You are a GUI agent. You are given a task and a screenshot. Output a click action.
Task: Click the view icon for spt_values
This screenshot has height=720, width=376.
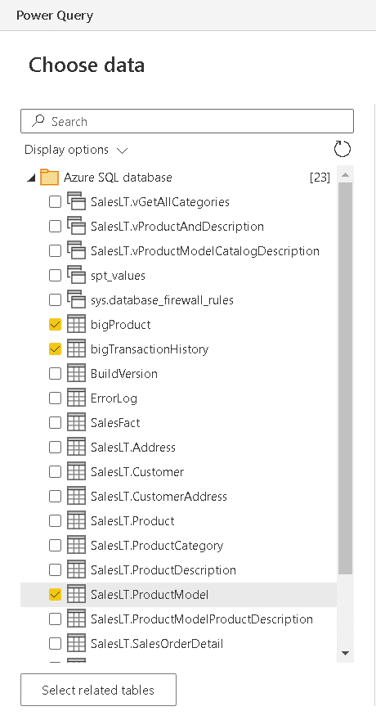(76, 276)
